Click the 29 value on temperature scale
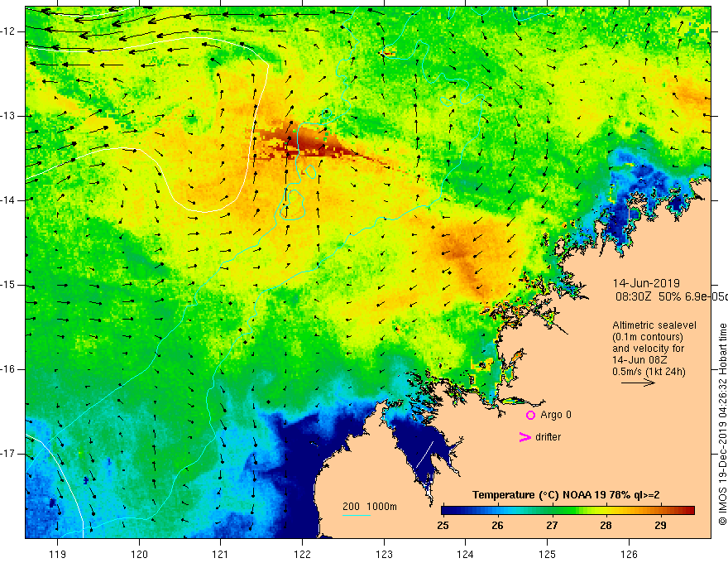 [x=660, y=526]
